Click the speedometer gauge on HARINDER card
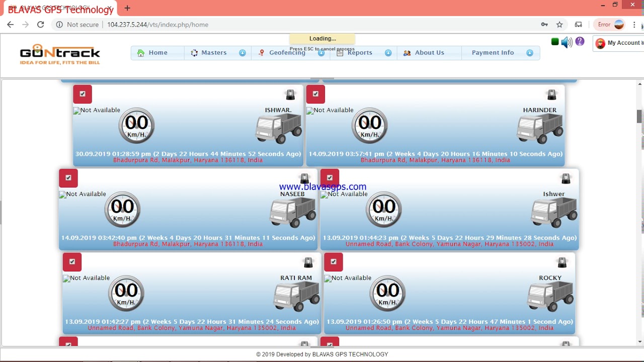Viewport: 644px width, 362px height. tap(370, 126)
